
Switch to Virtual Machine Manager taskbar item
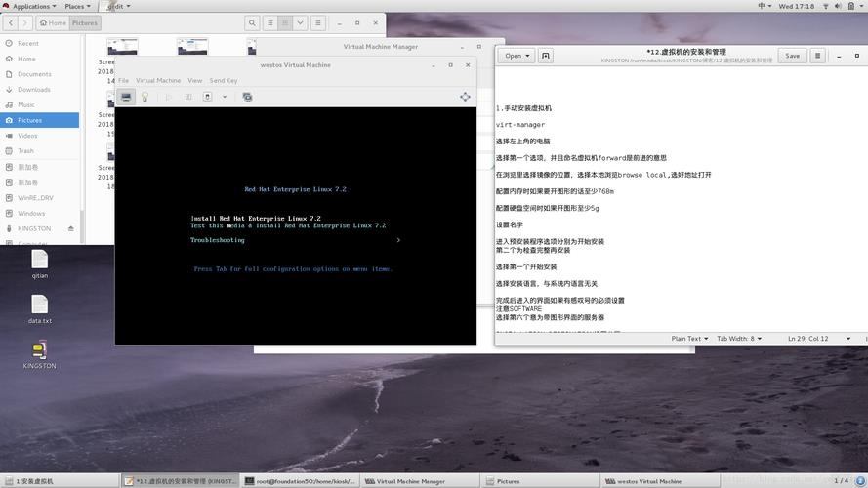tap(420, 481)
